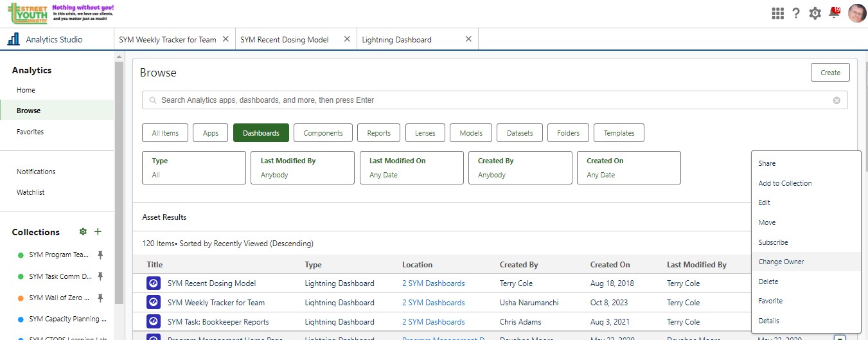
Task: Open the Created By filter
Action: [x=520, y=168]
